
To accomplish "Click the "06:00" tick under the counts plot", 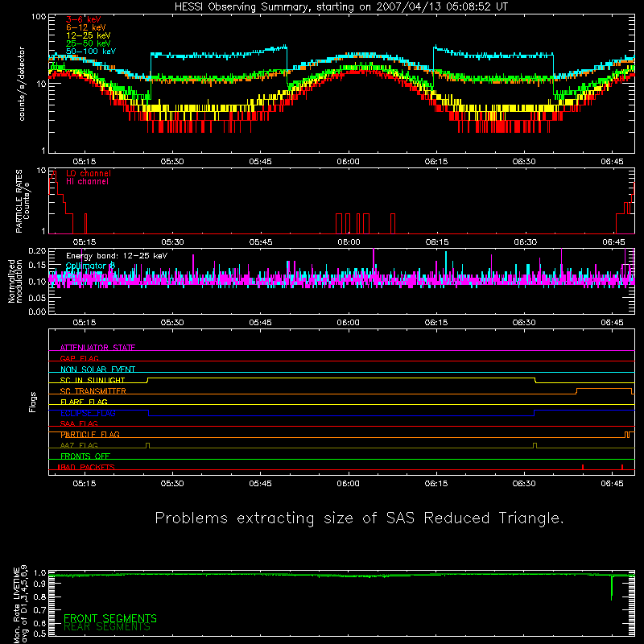I will (348, 162).
